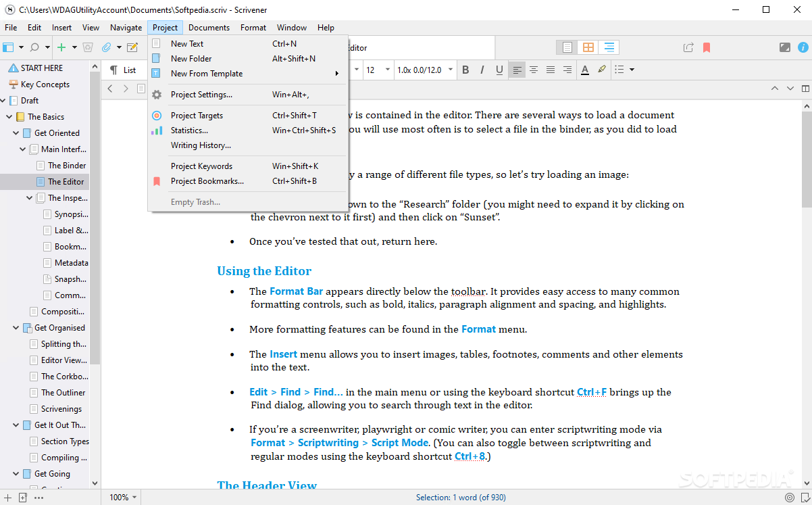Open the line spacing dropdown 1.0x 0.0/12.0
The height and width of the screenshot is (505, 812).
click(x=425, y=70)
